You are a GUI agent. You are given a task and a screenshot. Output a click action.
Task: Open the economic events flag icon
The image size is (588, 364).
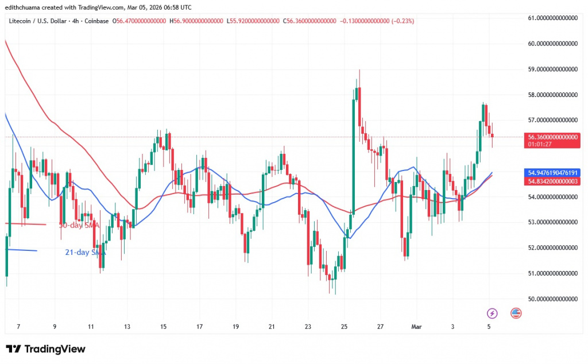(515, 313)
